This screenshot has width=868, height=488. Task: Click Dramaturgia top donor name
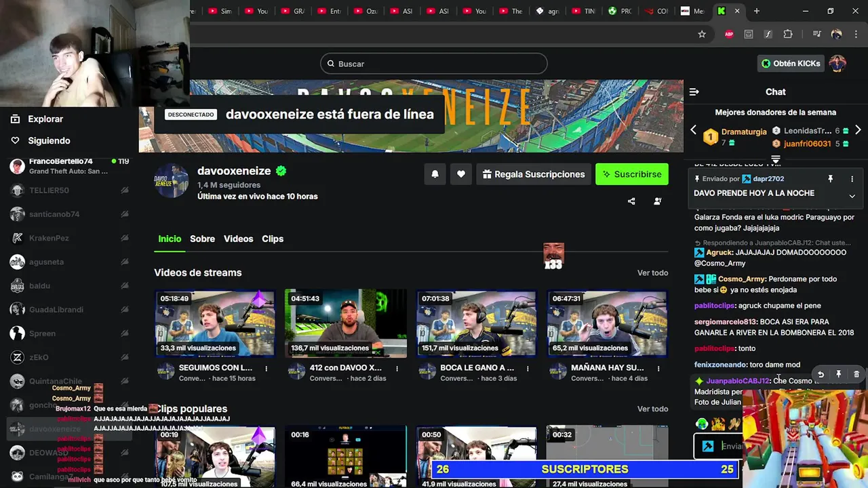tap(744, 131)
